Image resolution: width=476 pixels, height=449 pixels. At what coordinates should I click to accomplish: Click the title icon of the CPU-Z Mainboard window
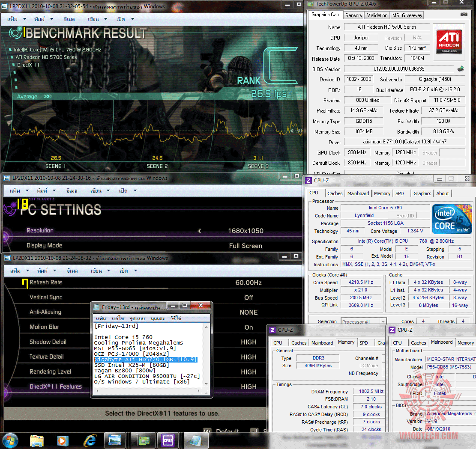392,330
